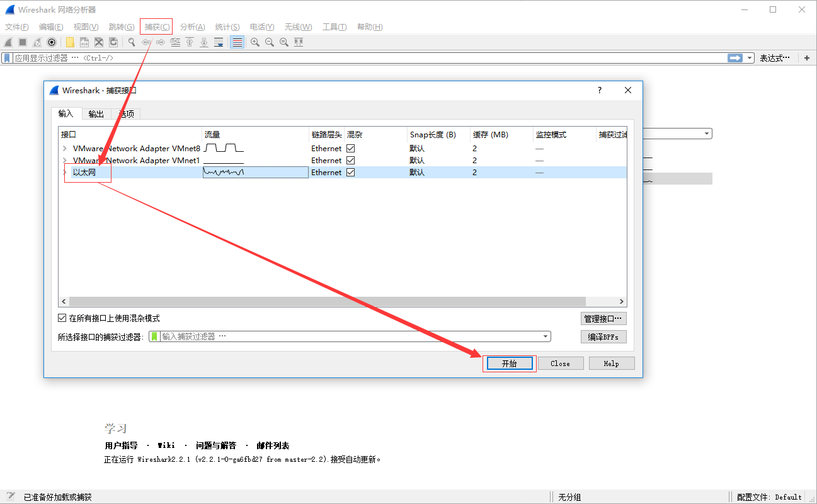The width and height of the screenshot is (817, 504).
Task: Click the restart capture icon
Action: click(x=37, y=42)
